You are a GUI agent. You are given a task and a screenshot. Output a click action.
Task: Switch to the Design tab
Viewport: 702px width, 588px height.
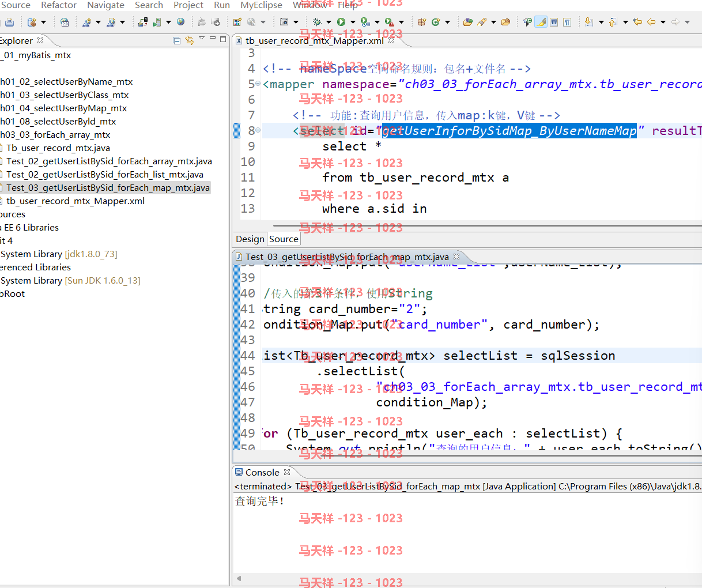tap(250, 239)
